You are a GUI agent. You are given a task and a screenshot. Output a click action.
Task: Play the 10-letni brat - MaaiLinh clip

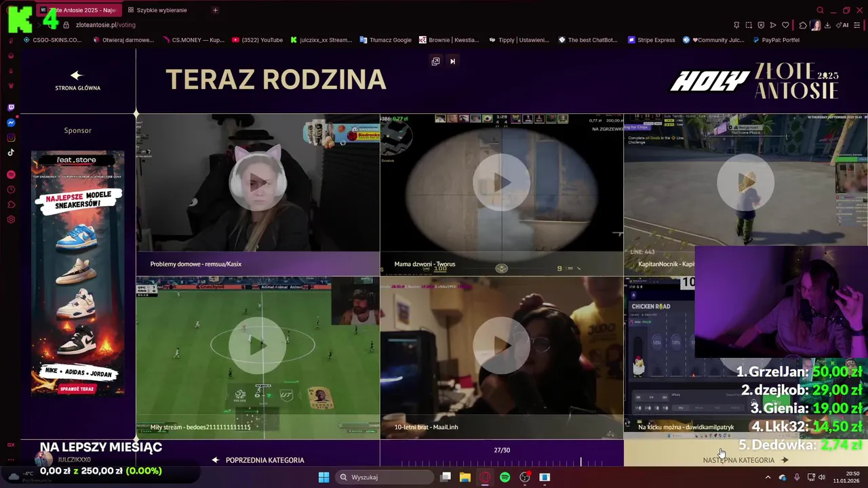(502, 346)
